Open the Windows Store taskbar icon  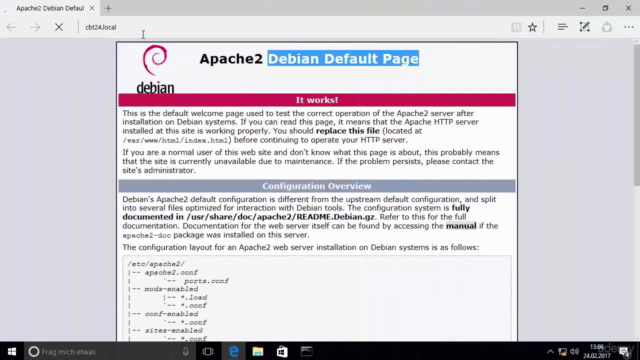coord(282,351)
